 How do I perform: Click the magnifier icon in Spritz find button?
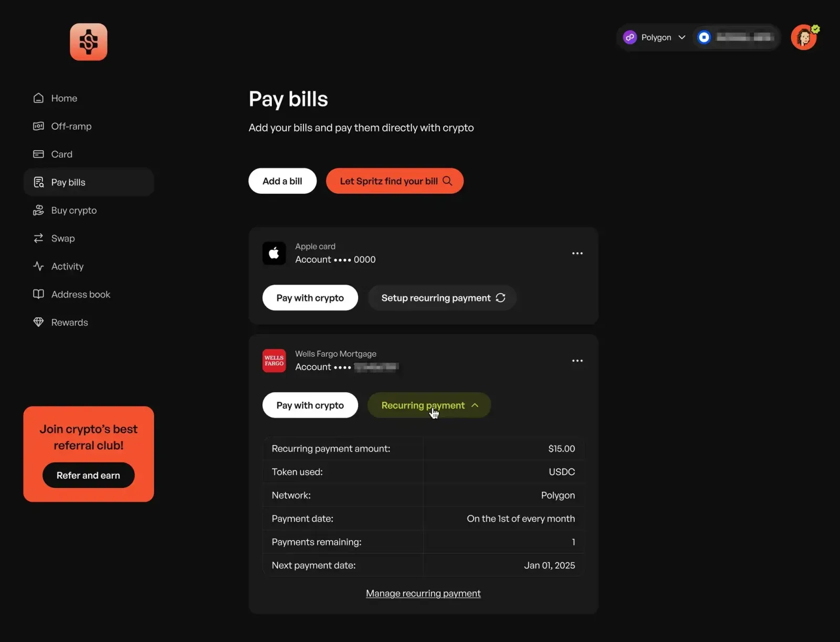447,181
